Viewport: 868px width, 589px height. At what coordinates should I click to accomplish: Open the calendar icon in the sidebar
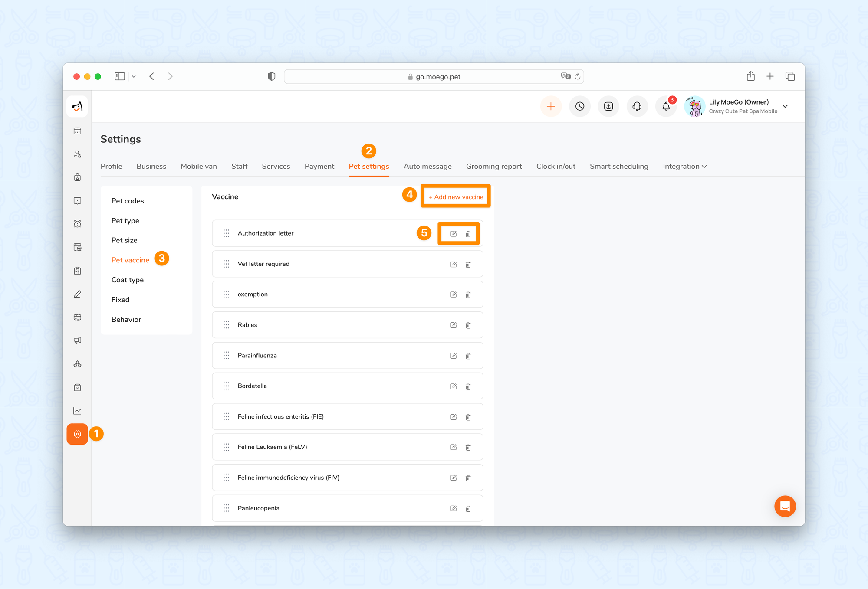tap(77, 131)
